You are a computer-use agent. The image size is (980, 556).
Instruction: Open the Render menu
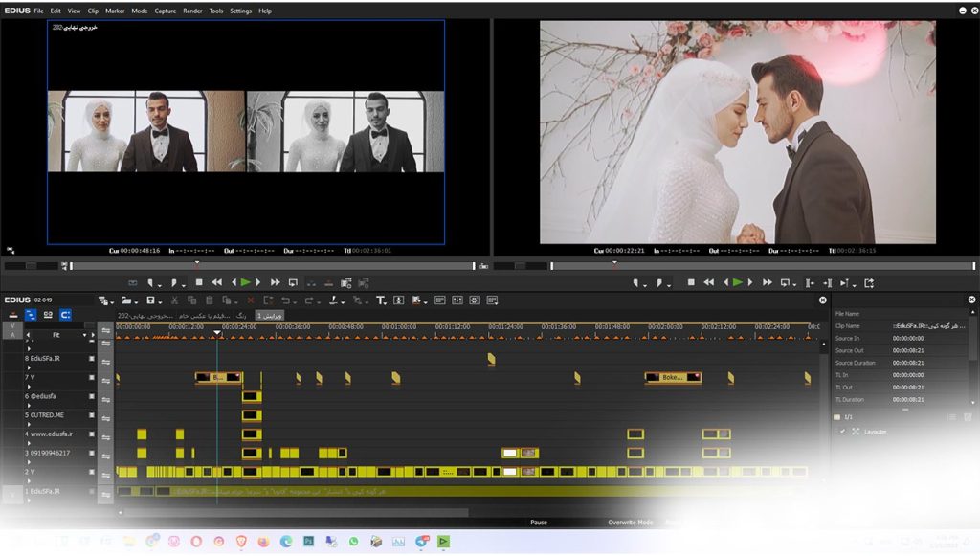(192, 11)
